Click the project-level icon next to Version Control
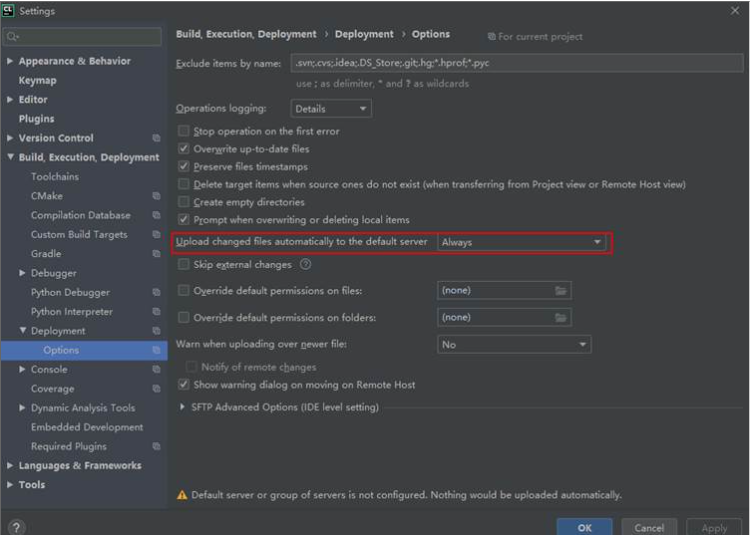The height and width of the screenshot is (535, 750). pyautogui.click(x=156, y=138)
